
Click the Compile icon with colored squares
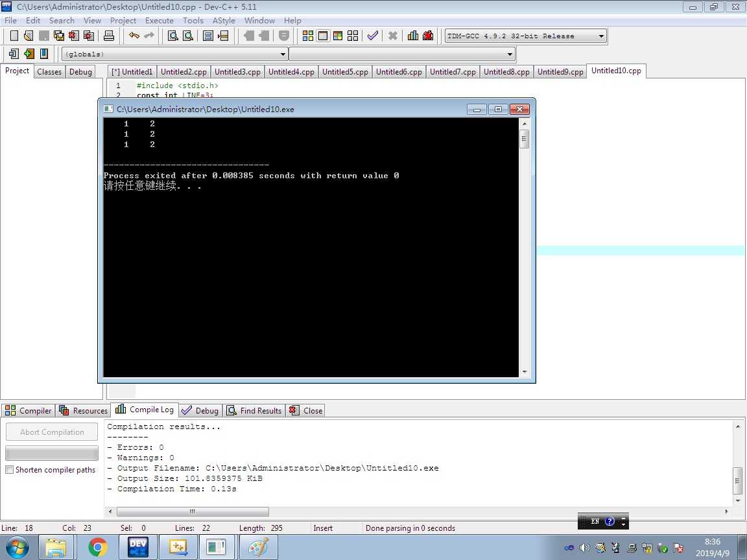pyautogui.click(x=308, y=36)
